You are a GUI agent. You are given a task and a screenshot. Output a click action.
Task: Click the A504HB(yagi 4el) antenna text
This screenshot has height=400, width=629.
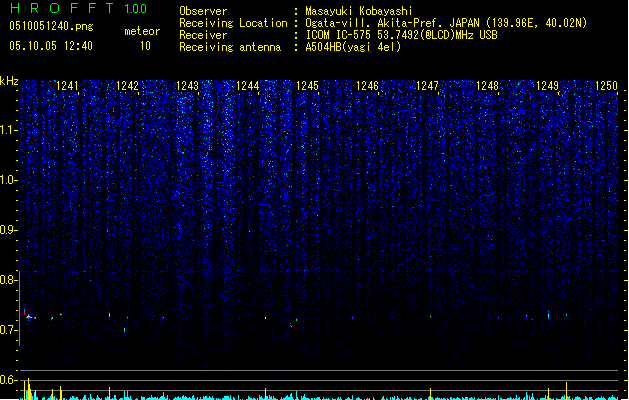[x=353, y=47]
